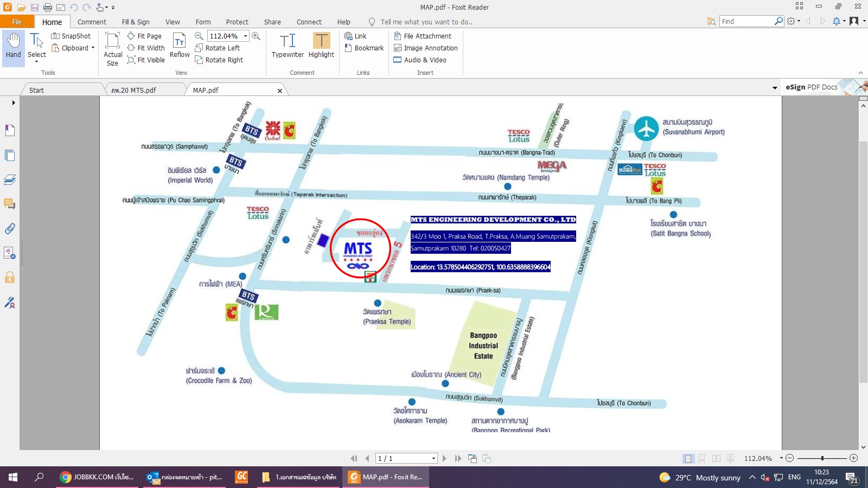Choose Fit Width view
The height and width of the screenshot is (488, 868).
(146, 48)
